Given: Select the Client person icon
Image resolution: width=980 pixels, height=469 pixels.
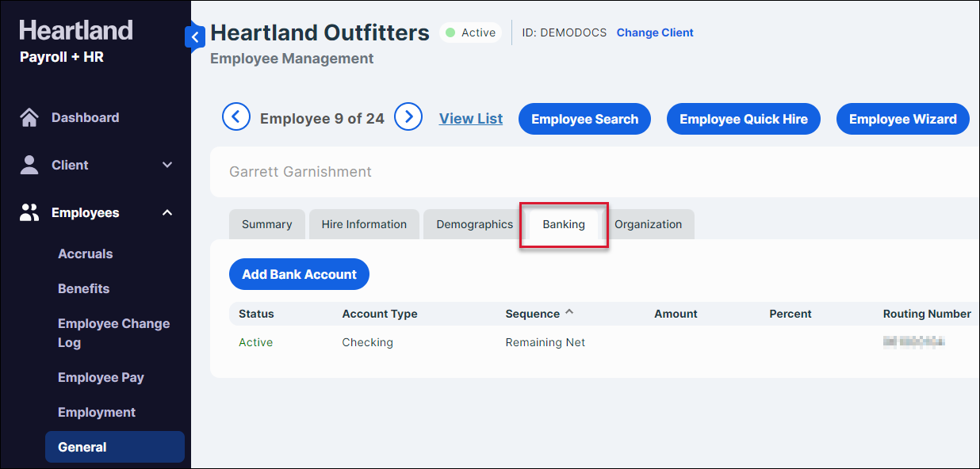Looking at the screenshot, I should (29, 165).
